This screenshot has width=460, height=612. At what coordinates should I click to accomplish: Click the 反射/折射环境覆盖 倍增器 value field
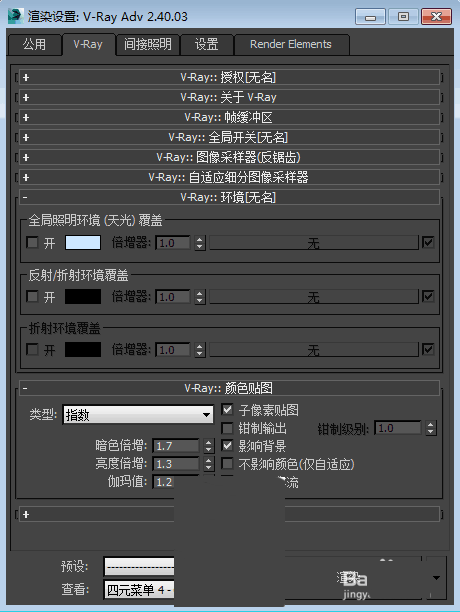coord(173,297)
